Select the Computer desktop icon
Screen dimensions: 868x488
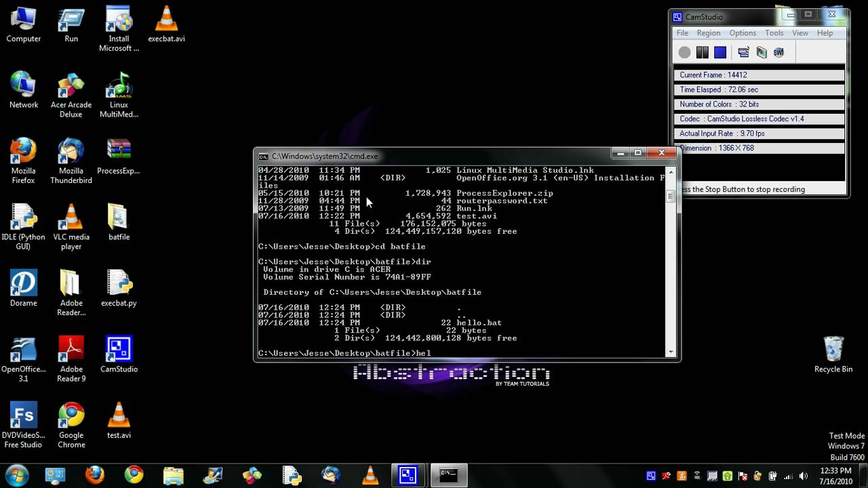(x=24, y=24)
